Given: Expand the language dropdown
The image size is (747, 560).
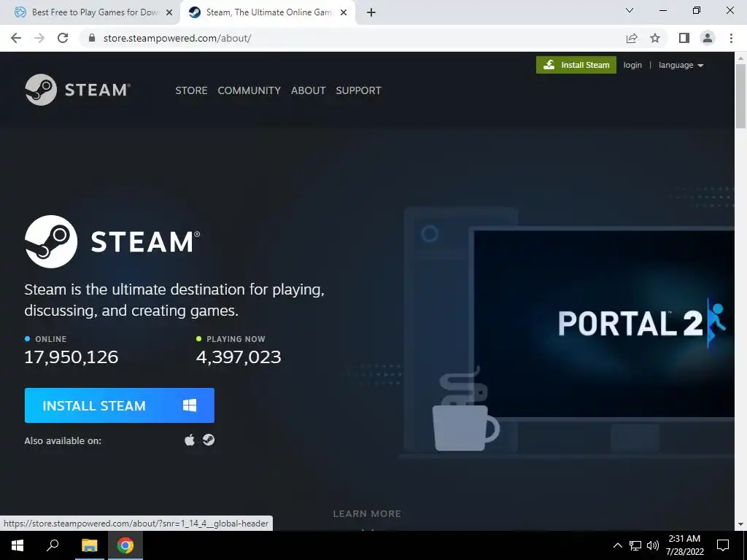Looking at the screenshot, I should 681,65.
